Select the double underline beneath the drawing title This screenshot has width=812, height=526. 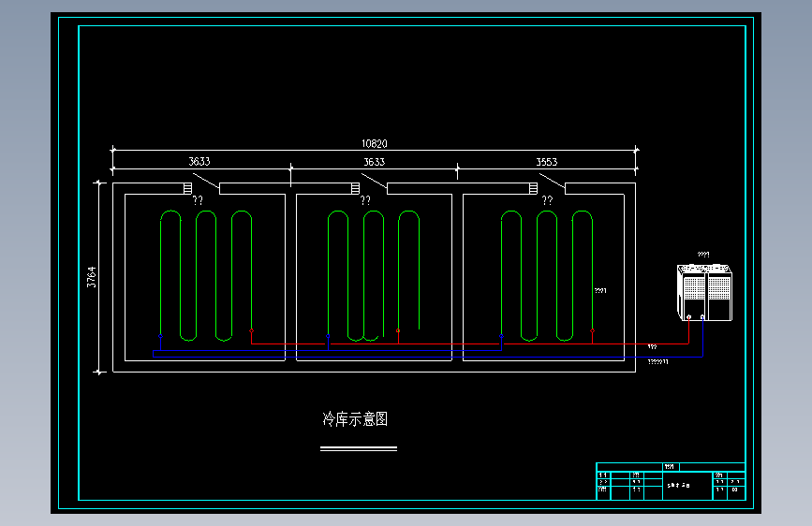coord(359,449)
